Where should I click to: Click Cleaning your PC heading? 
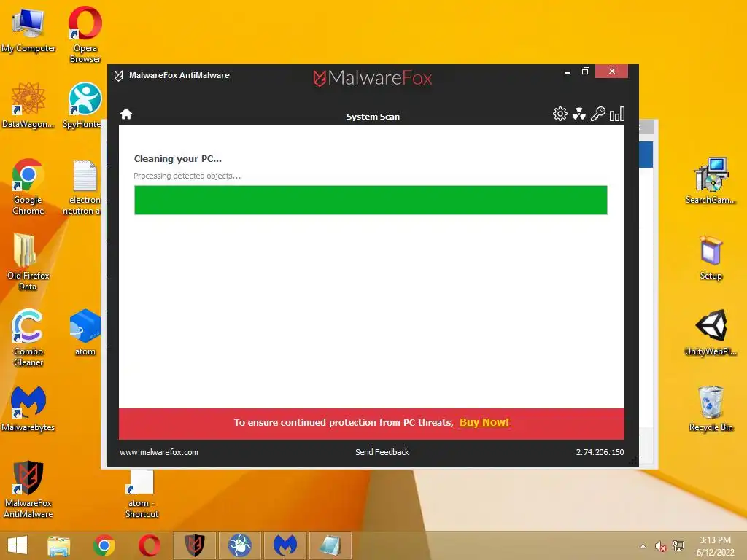click(178, 158)
